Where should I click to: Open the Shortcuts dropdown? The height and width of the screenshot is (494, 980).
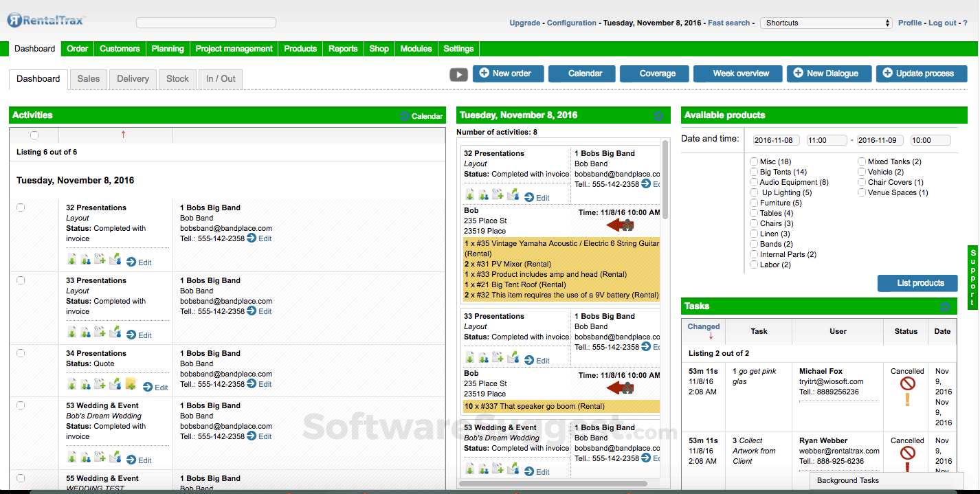click(825, 23)
